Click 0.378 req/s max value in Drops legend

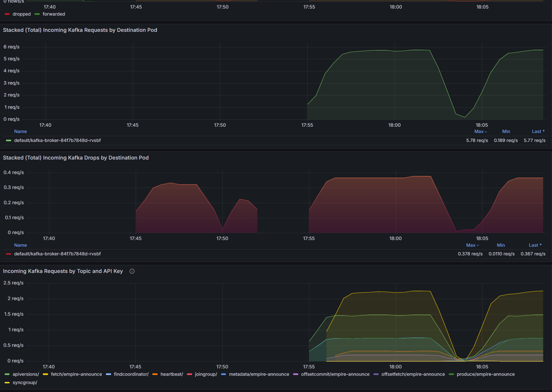coord(470,254)
